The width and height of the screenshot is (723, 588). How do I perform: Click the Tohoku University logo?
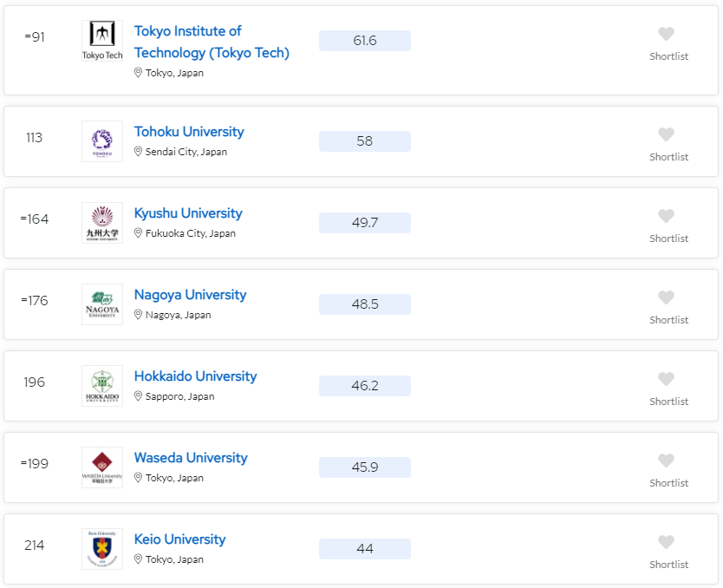pyautogui.click(x=102, y=141)
